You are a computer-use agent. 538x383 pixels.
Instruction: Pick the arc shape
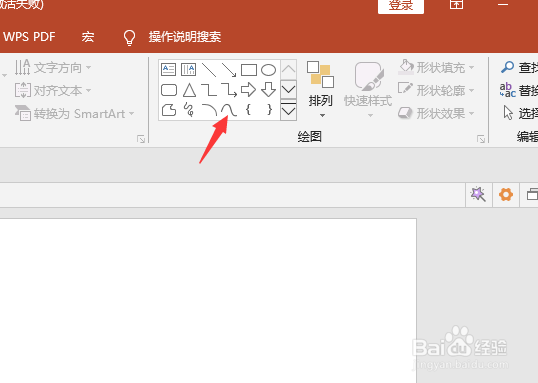click(209, 110)
